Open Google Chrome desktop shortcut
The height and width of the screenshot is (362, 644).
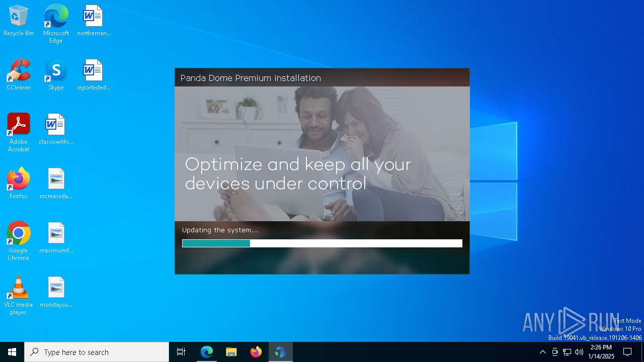[x=19, y=241]
